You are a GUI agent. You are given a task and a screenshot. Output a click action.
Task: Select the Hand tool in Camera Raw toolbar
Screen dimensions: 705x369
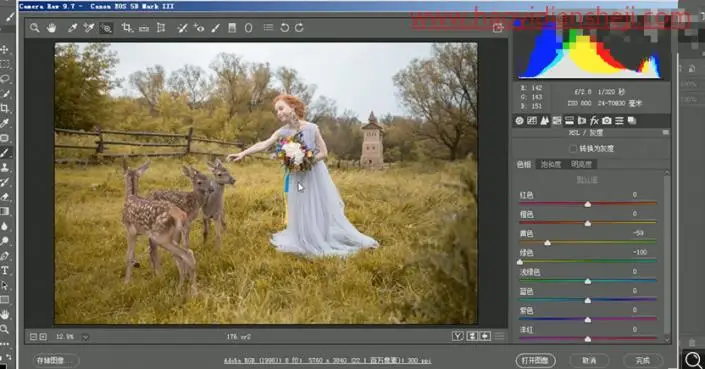[51, 28]
